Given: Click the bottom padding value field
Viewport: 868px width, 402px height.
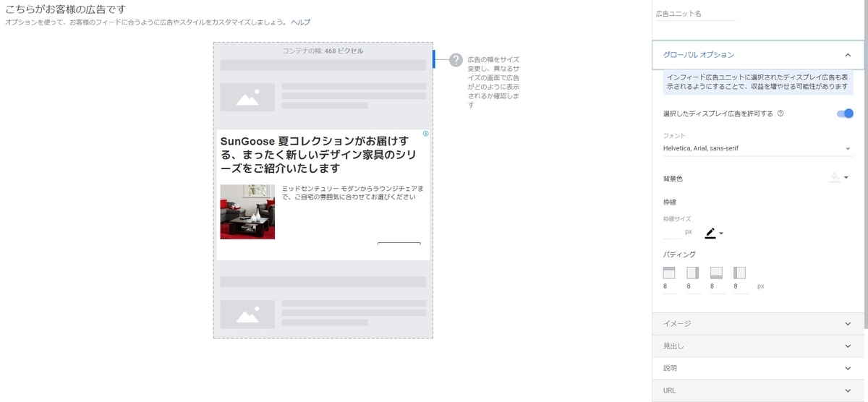Looking at the screenshot, I should click(716, 287).
